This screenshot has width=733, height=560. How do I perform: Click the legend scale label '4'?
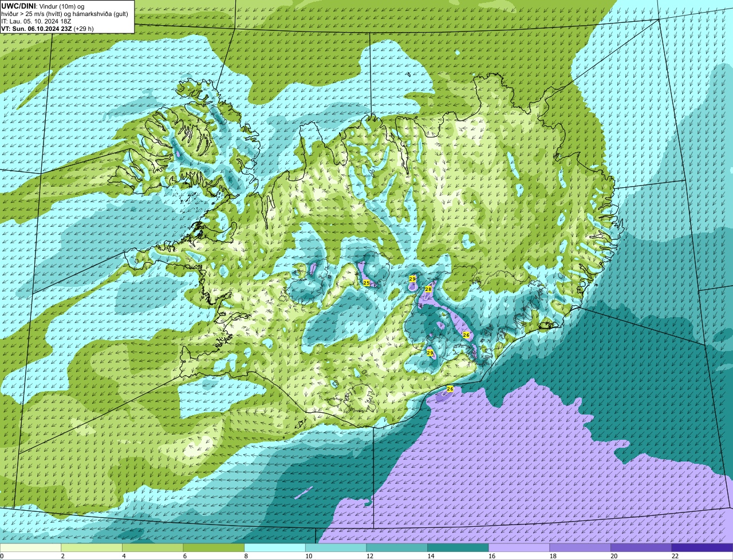(124, 556)
